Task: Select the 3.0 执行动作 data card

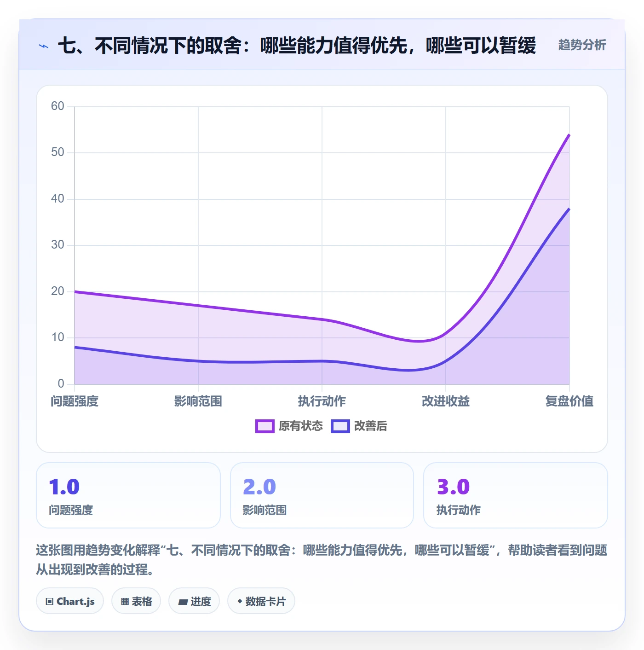Action: pos(516,495)
